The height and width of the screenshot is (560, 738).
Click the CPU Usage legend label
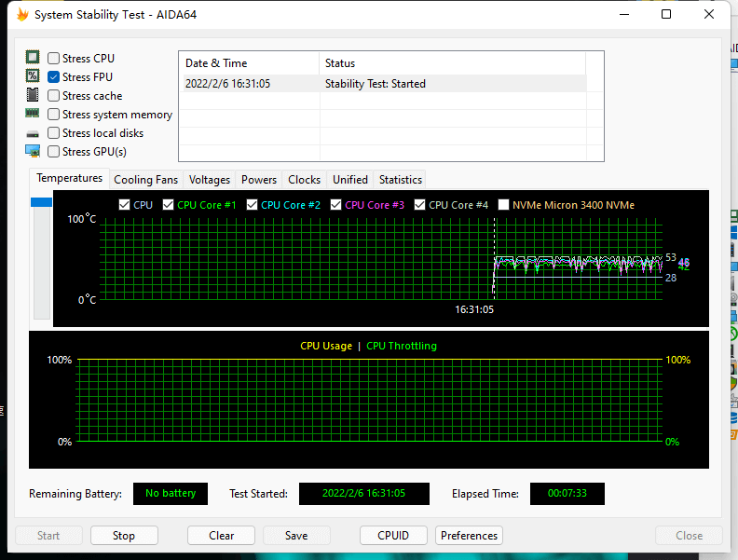click(x=326, y=346)
